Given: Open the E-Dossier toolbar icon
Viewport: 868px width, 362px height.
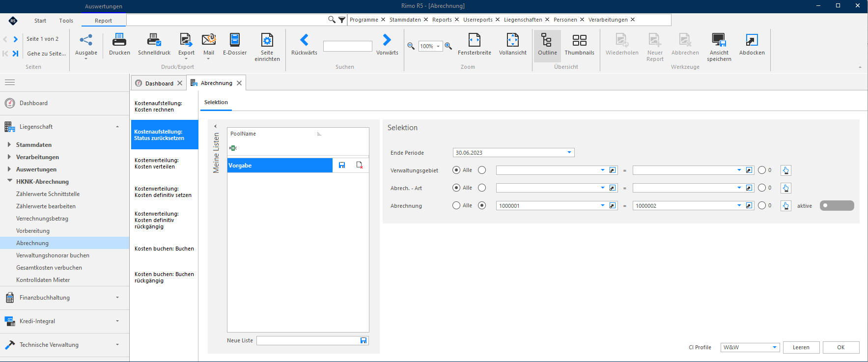Looking at the screenshot, I should point(235,40).
